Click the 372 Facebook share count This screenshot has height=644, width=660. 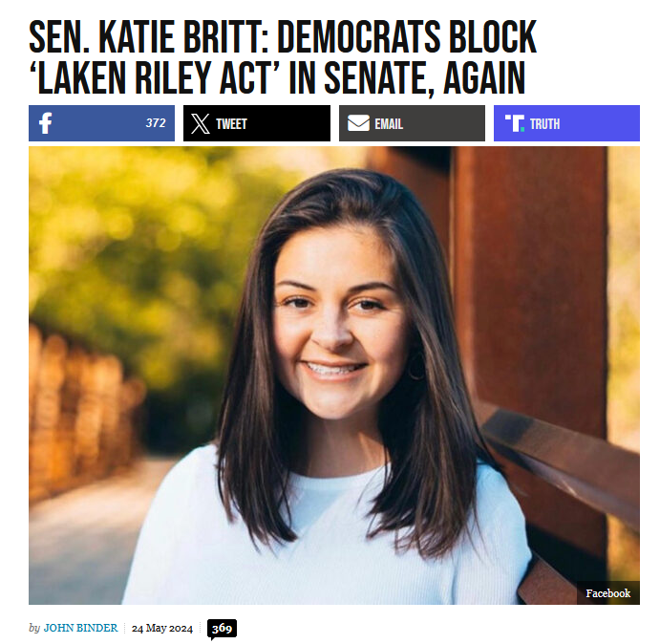156,123
